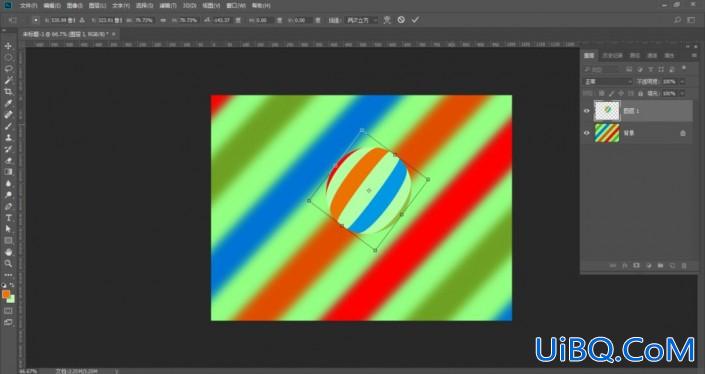Switch to the Layers panel tab
The image size is (705, 374).
click(x=589, y=55)
